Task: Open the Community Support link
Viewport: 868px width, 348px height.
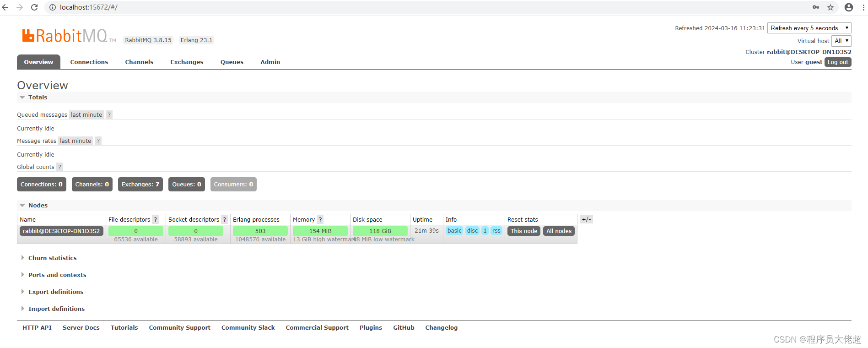Action: pos(179,328)
